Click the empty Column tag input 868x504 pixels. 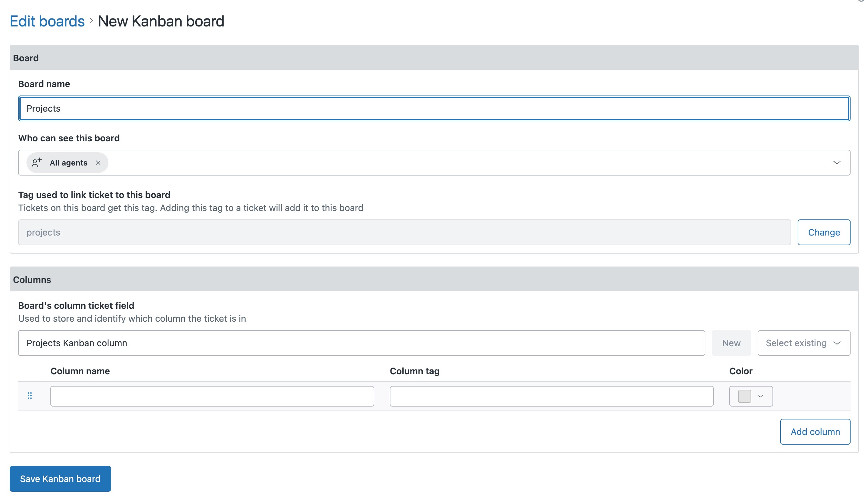(551, 396)
